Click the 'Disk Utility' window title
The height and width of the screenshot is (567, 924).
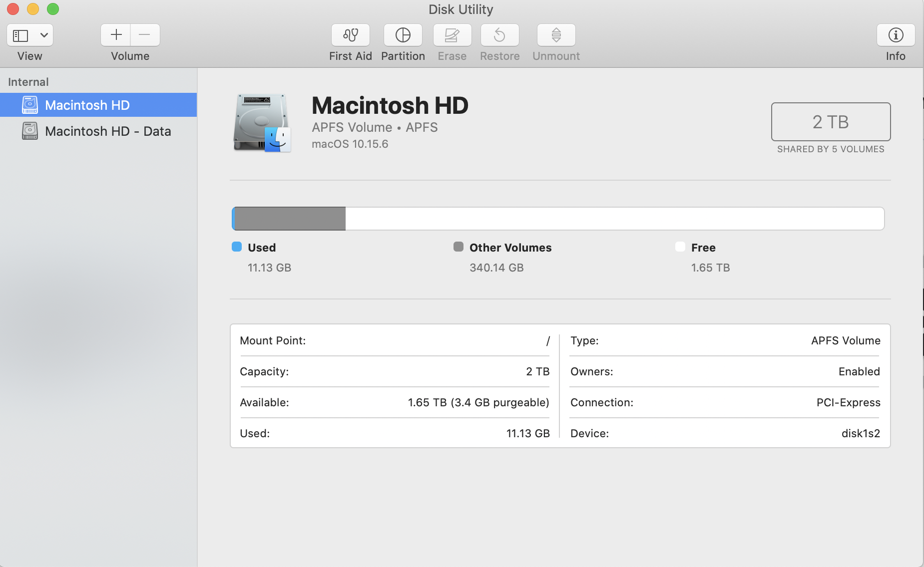pos(461,9)
